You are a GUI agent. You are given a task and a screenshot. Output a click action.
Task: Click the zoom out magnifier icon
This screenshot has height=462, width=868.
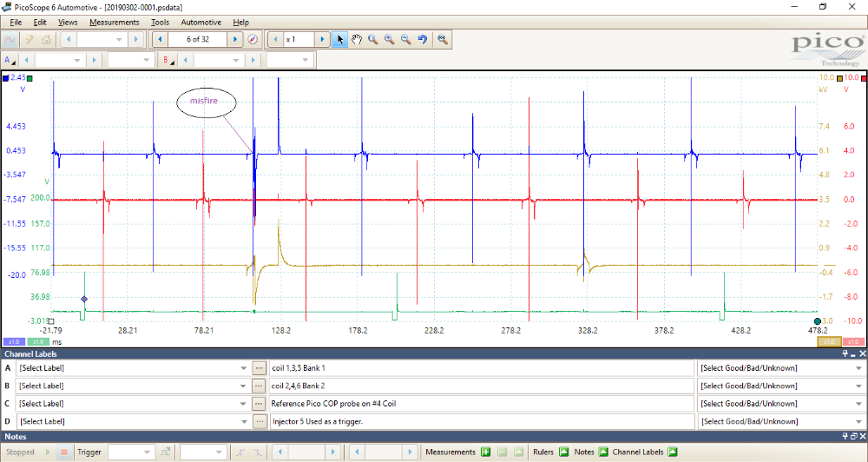[x=405, y=39]
